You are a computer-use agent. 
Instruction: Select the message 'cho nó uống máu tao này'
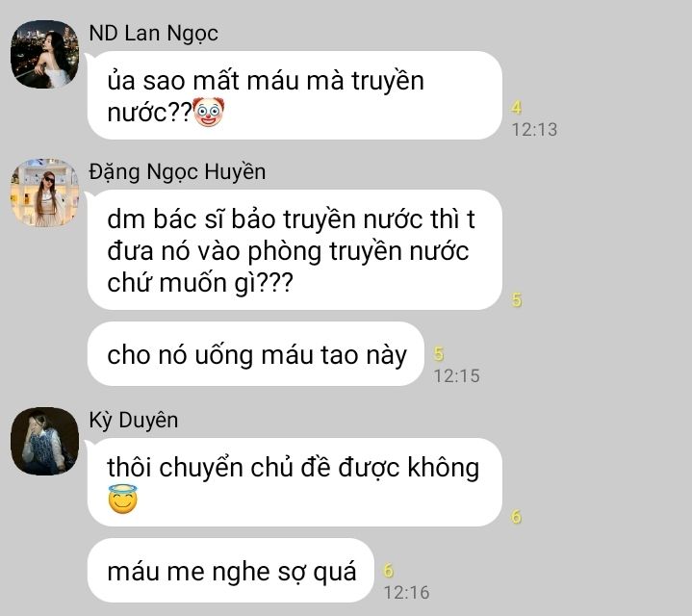(x=256, y=354)
